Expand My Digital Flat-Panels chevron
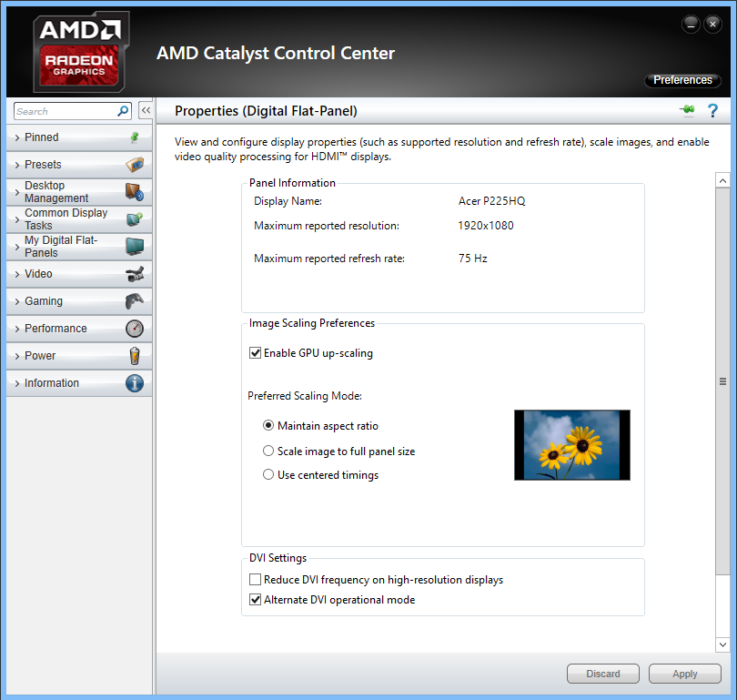This screenshot has width=737, height=700. pyautogui.click(x=17, y=247)
